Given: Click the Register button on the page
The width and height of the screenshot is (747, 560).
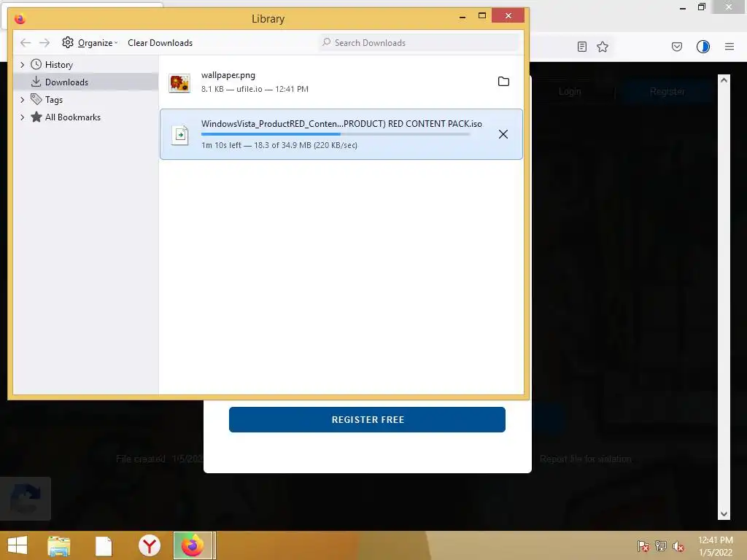Looking at the screenshot, I should click(x=667, y=91).
